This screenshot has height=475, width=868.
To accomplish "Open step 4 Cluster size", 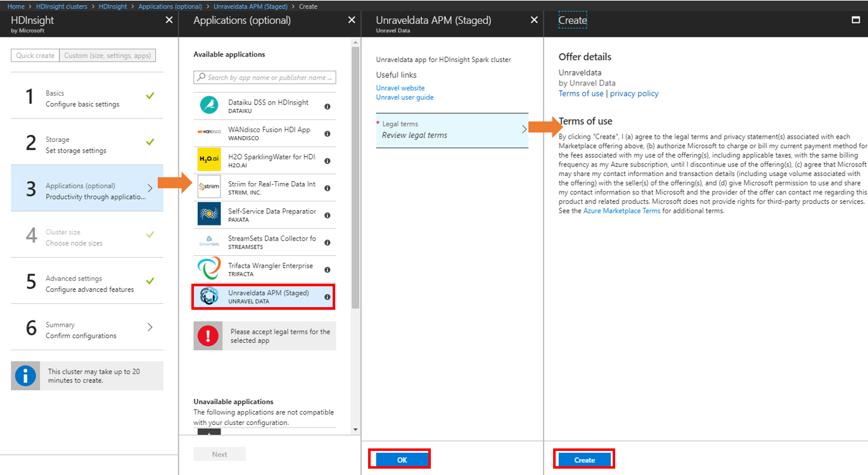I will point(87,234).
